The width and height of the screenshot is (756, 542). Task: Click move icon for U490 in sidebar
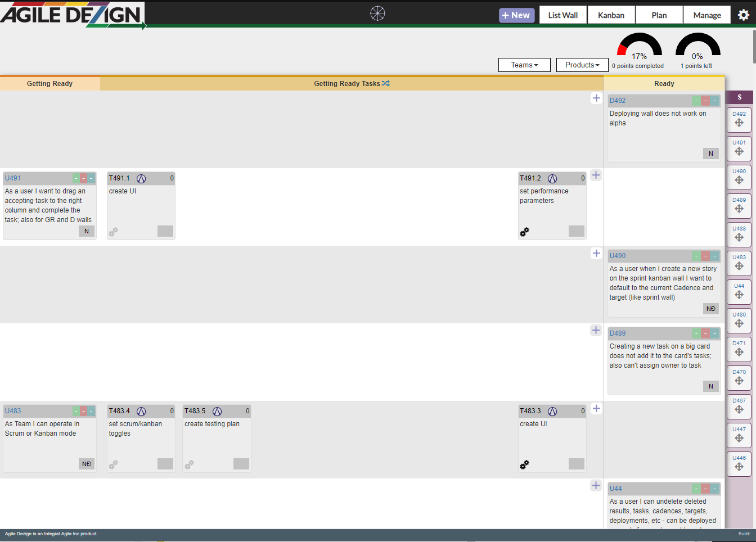739,180
